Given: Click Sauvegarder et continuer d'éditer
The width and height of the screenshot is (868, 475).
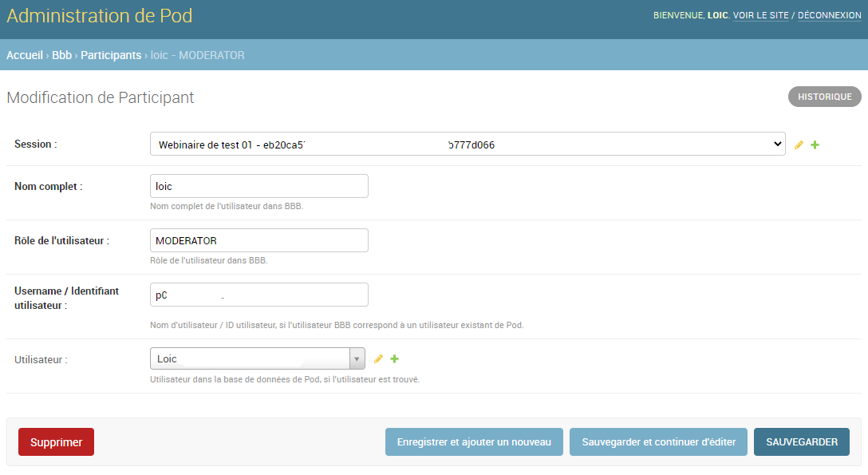Looking at the screenshot, I should (x=658, y=442).
